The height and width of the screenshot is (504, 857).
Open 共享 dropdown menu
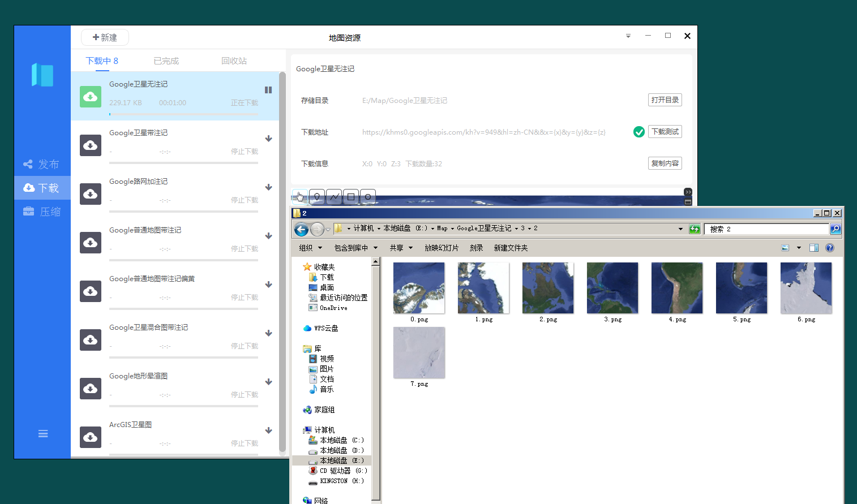[401, 248]
